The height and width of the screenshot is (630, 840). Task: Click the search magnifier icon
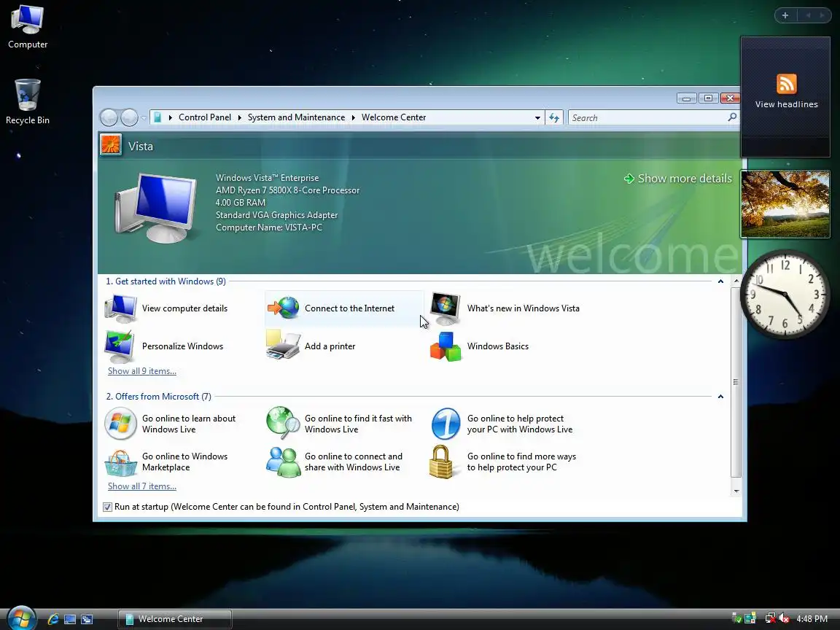pos(732,117)
